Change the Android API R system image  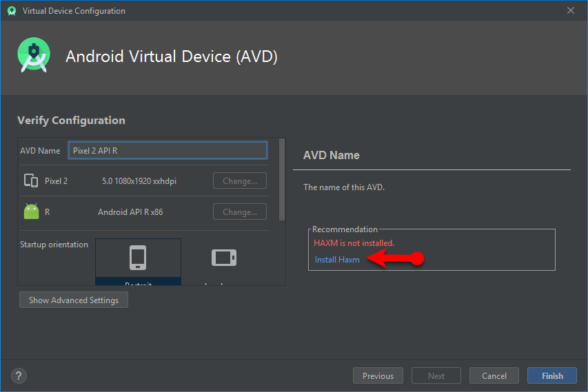pyautogui.click(x=240, y=212)
